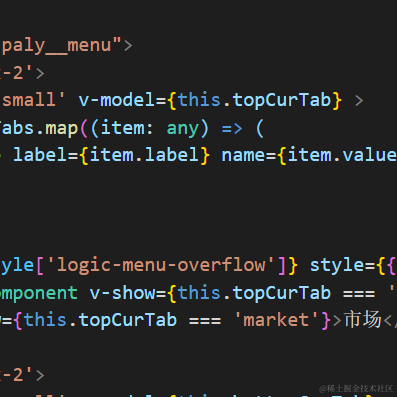Click the first this.topCurTab expression

pos(254,100)
